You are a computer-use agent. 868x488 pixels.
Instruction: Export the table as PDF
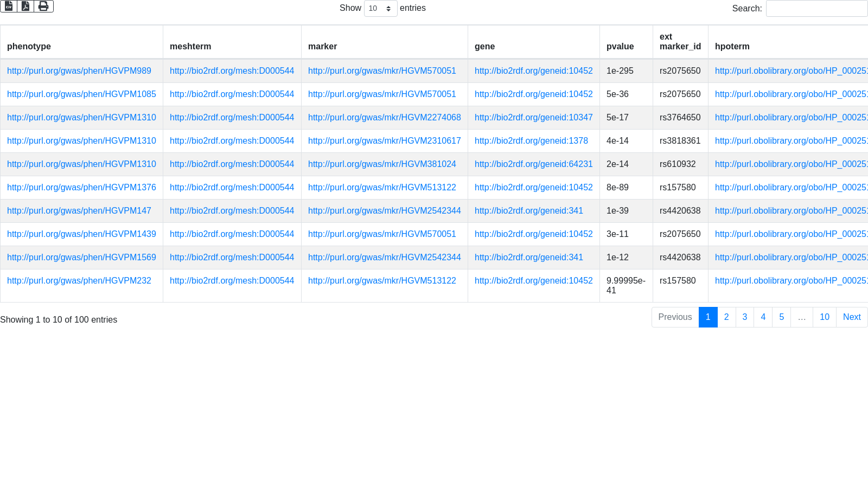tap(25, 6)
